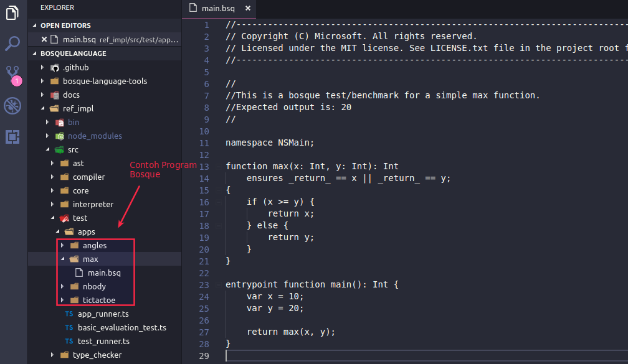Select the TypeScript icon beside app_runner.ts
Screen dimensions: 628x364
pyautogui.click(x=69, y=314)
